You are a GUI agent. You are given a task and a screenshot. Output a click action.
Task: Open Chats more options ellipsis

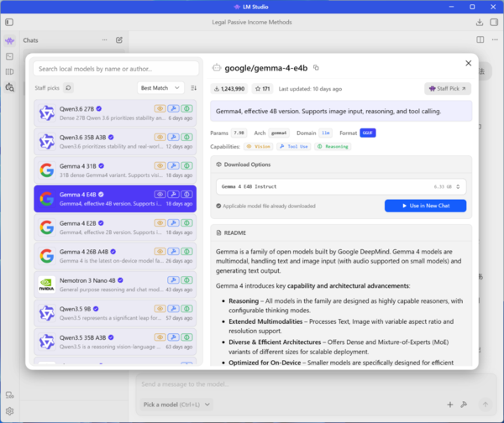pyautogui.click(x=104, y=40)
